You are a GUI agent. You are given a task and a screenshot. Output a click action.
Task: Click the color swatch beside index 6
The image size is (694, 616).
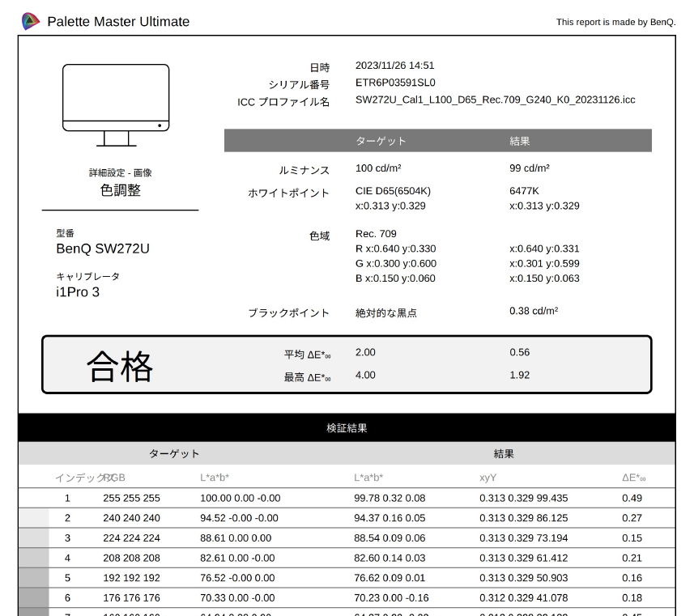(34, 598)
